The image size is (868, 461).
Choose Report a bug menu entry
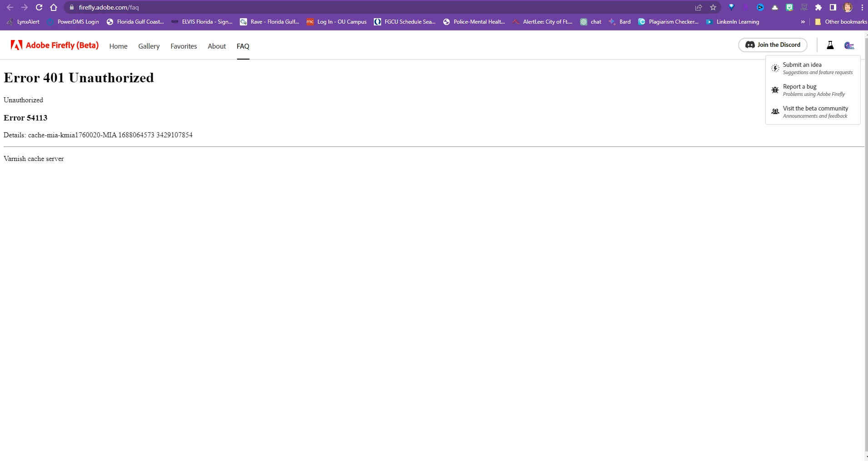coord(813,90)
